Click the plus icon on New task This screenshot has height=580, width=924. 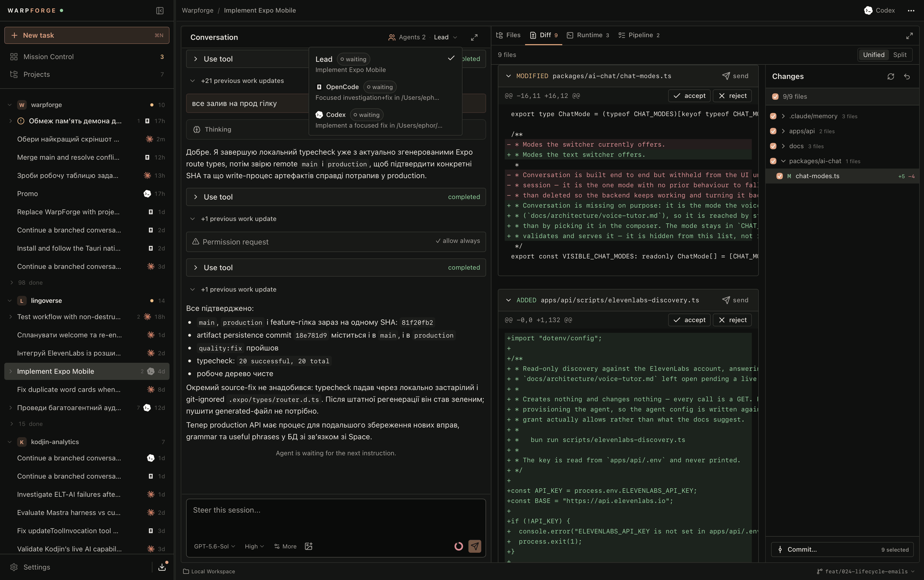(14, 36)
